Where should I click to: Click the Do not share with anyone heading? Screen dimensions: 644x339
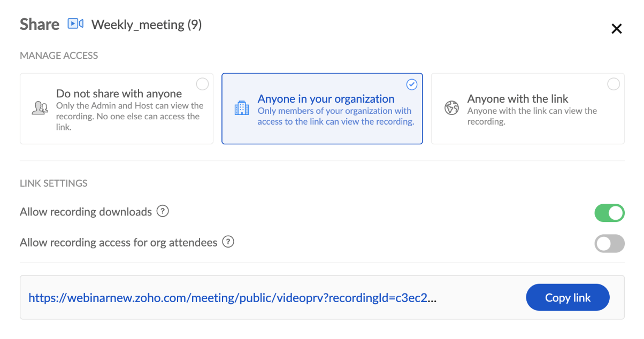(119, 94)
